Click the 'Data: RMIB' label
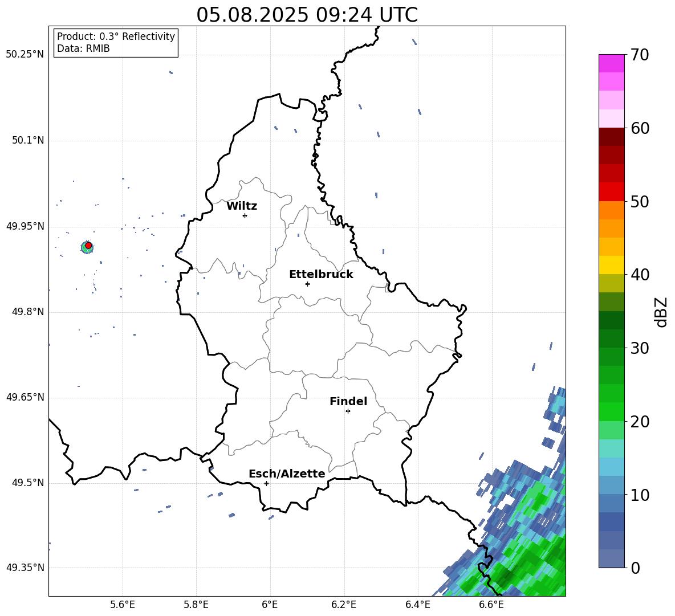 click(83, 48)
